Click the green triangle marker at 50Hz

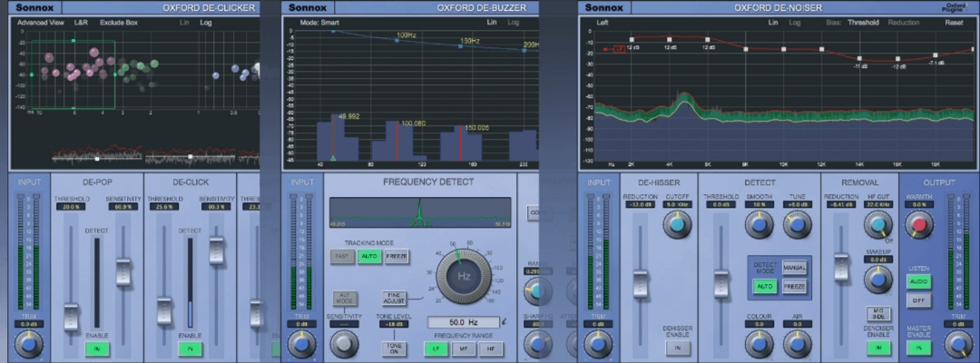[333, 159]
